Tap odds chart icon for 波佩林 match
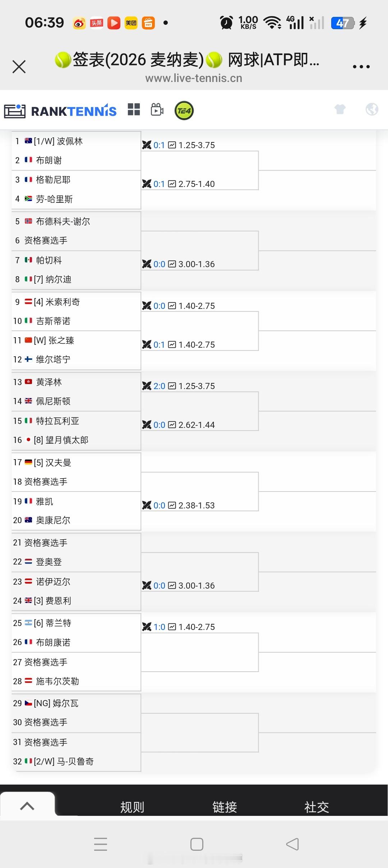Screen dimensions: 388x868 [172, 145]
